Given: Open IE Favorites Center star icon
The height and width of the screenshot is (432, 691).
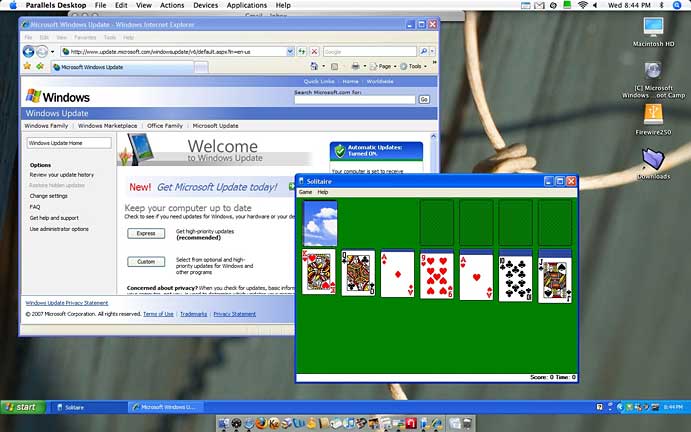Looking at the screenshot, I should tap(27, 66).
